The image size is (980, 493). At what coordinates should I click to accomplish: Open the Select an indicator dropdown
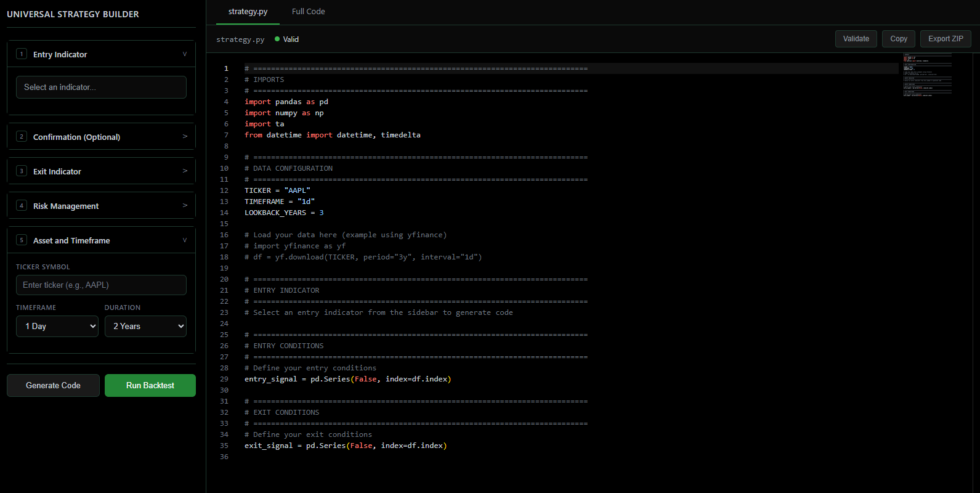click(101, 87)
